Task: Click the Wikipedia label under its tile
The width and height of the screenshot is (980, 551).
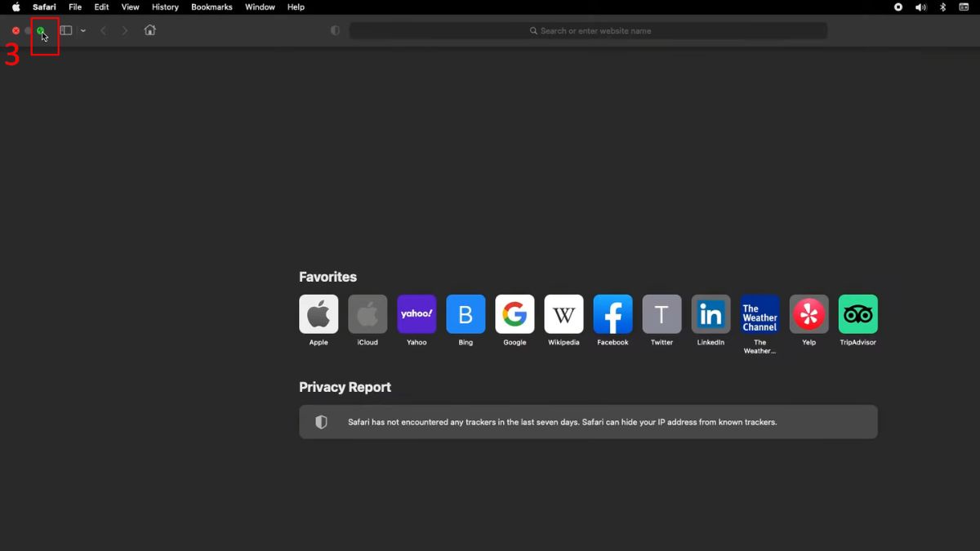Action: point(563,343)
